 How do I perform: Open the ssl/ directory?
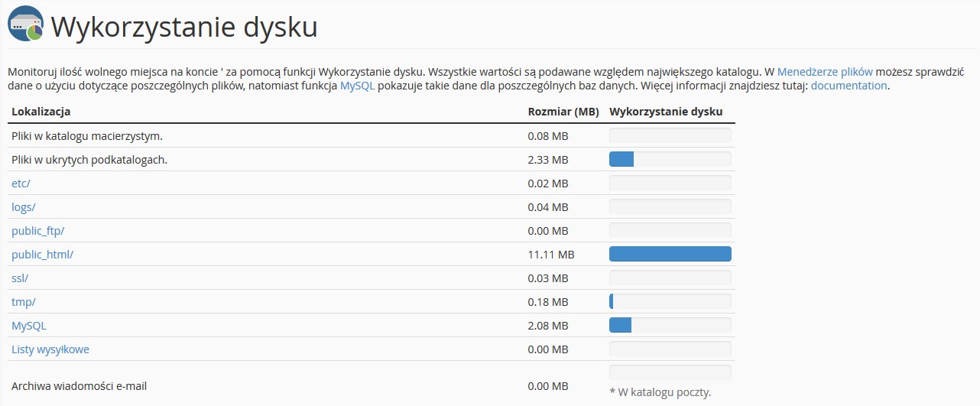point(20,278)
